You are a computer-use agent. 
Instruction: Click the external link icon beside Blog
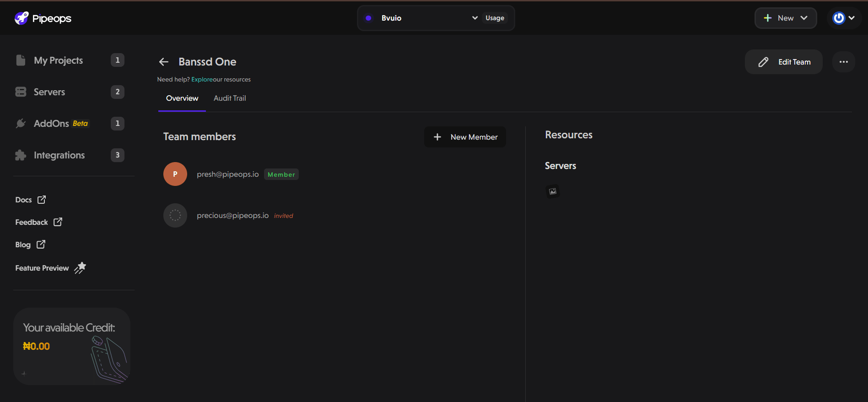(x=41, y=244)
